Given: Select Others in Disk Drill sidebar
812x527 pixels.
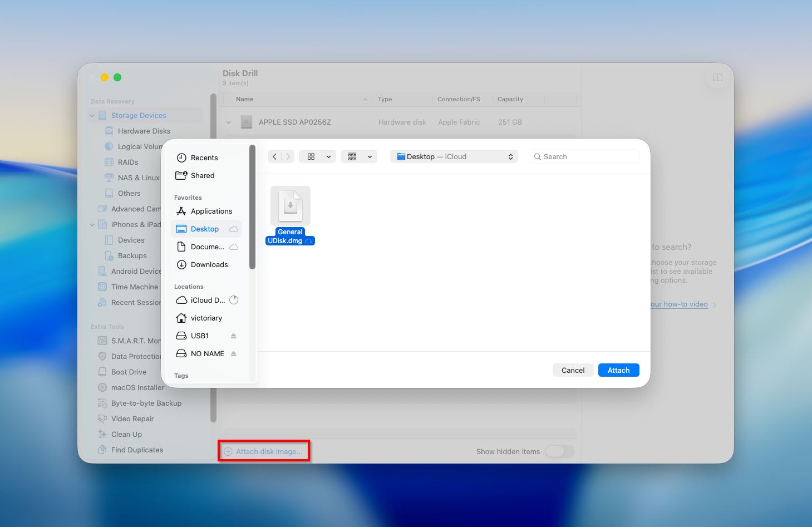Looking at the screenshot, I should 129,193.
